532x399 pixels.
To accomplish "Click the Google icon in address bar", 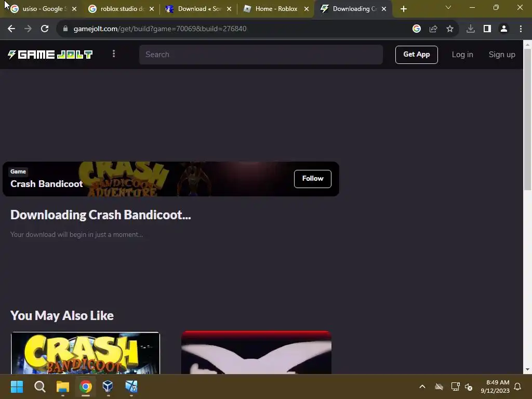I will coord(417,29).
